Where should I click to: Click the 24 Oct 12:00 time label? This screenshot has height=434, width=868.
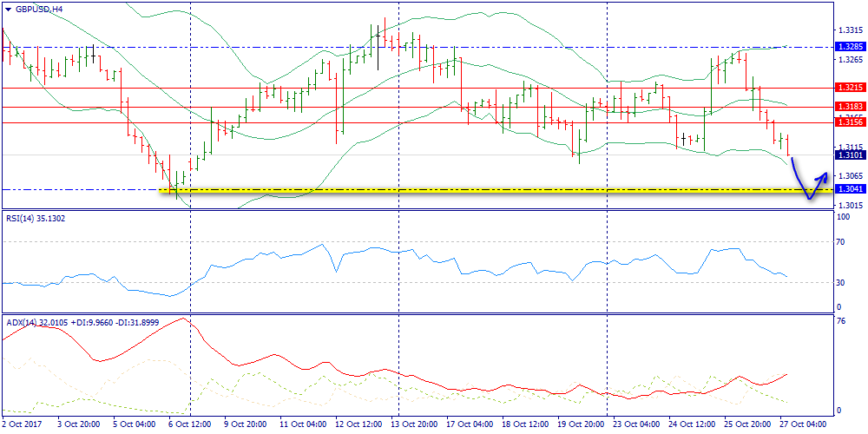tap(690, 424)
